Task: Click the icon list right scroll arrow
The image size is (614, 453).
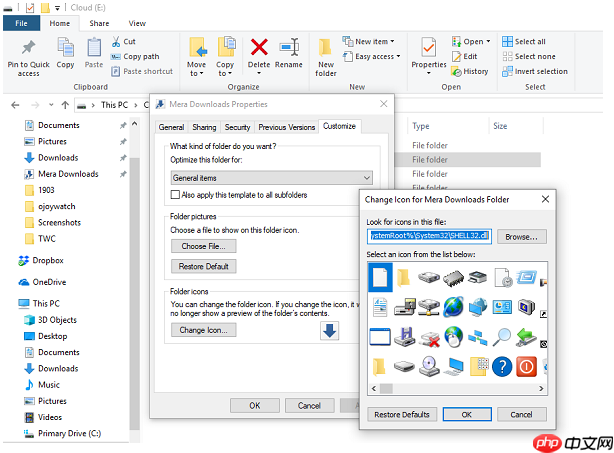Action: point(541,389)
